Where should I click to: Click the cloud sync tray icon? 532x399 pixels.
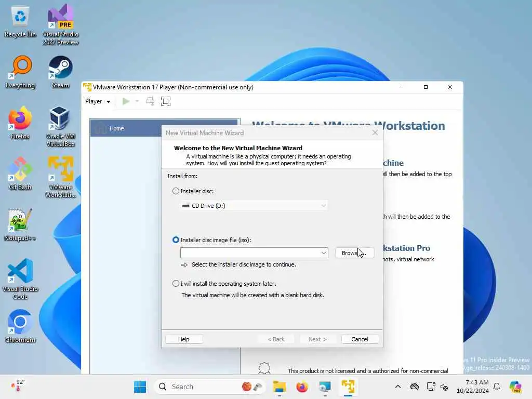(414, 387)
